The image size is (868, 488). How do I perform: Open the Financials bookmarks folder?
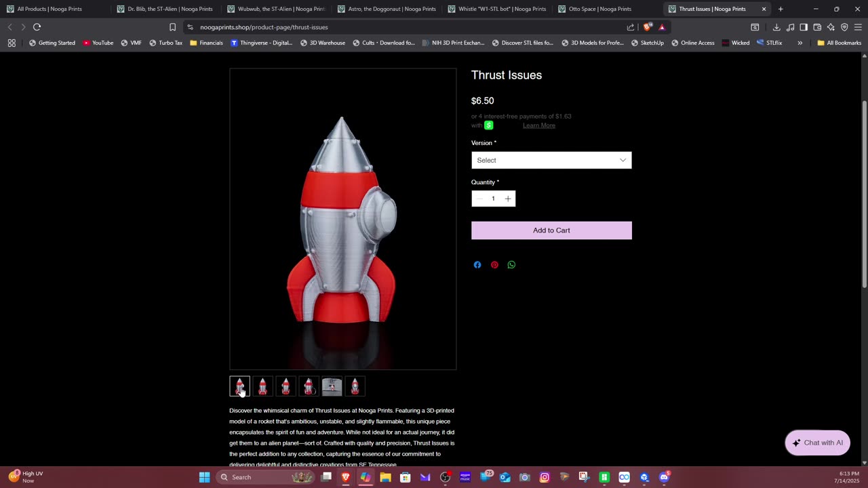(x=206, y=43)
